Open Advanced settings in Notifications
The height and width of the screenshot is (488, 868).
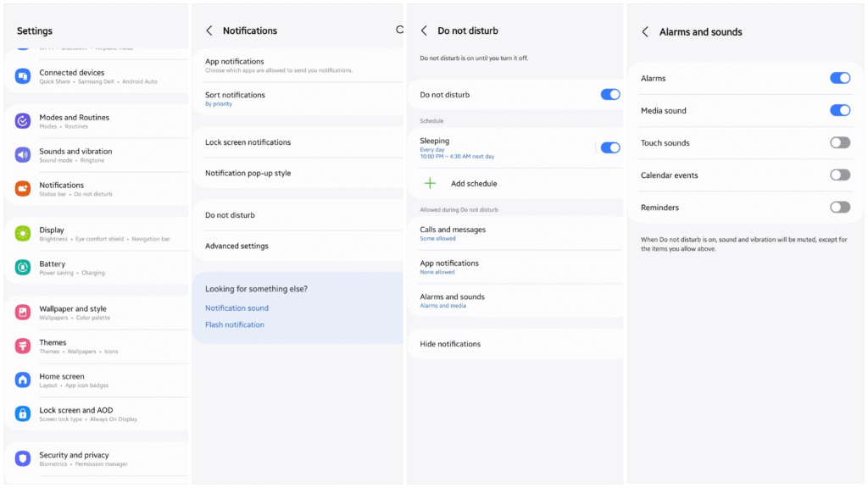point(236,247)
